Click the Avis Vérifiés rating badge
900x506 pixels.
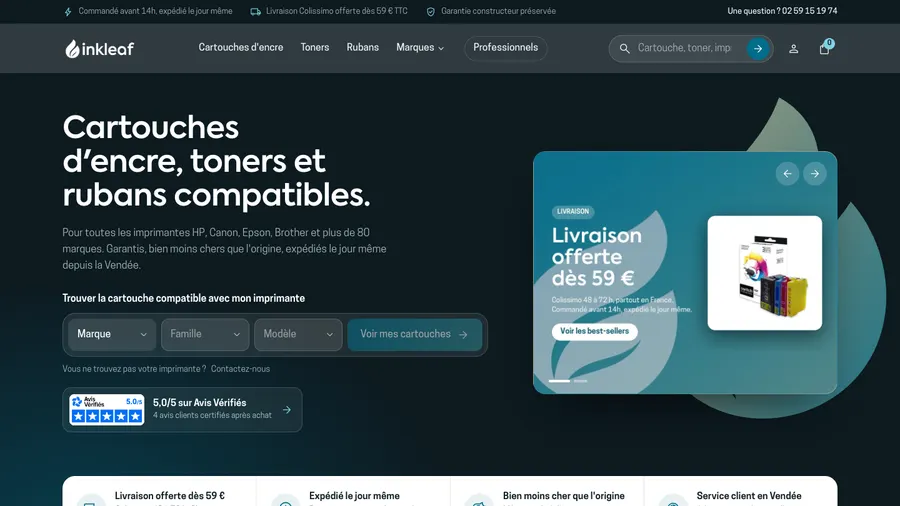pyautogui.click(x=107, y=410)
